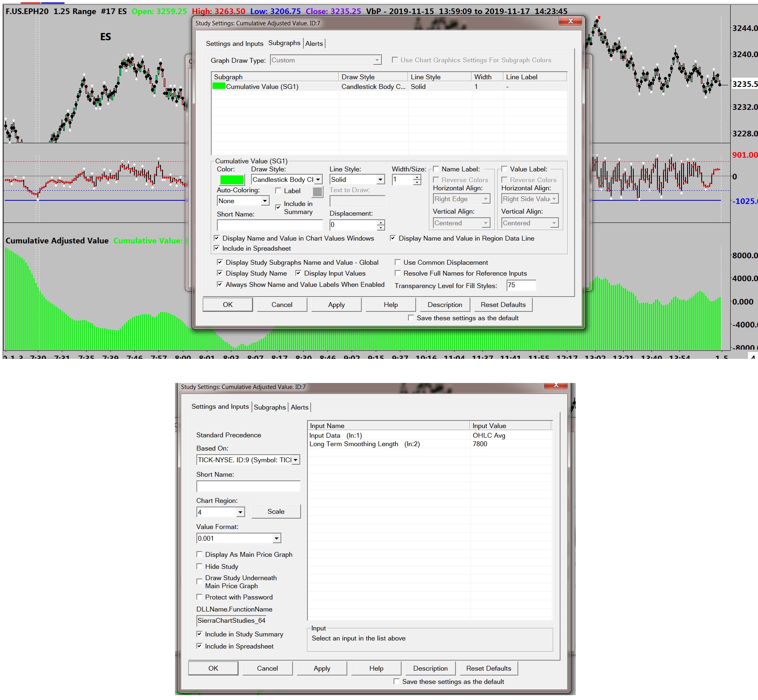The image size is (758, 700).
Task: Tick the Label checkbox next to Auto-Coloring
Action: 278,191
